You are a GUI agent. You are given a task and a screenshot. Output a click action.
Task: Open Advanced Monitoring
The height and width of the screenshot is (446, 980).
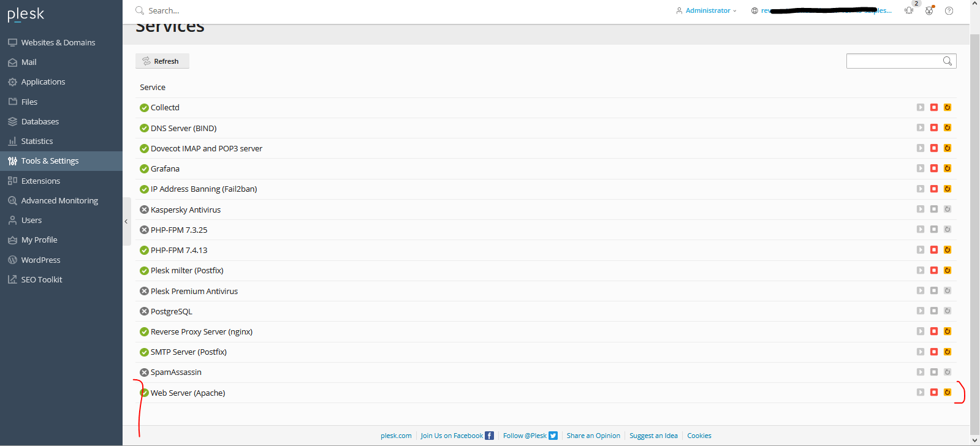coord(61,200)
